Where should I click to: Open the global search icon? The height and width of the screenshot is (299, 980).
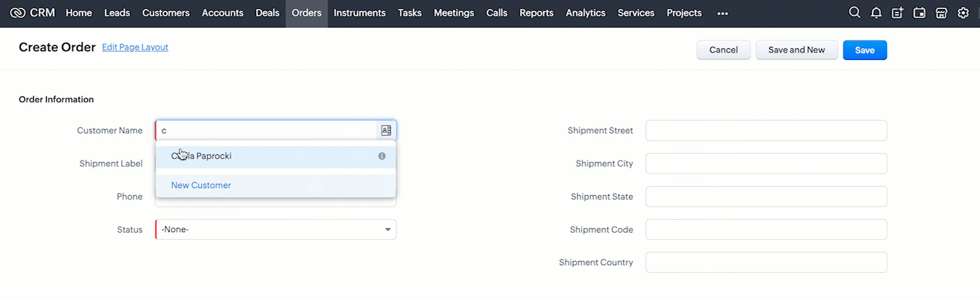tap(855, 13)
